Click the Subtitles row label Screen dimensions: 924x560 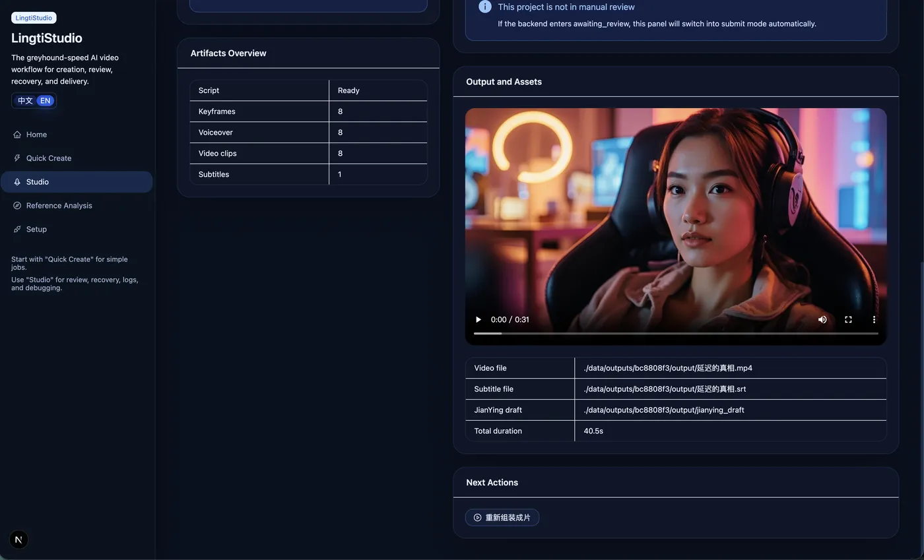214,175
